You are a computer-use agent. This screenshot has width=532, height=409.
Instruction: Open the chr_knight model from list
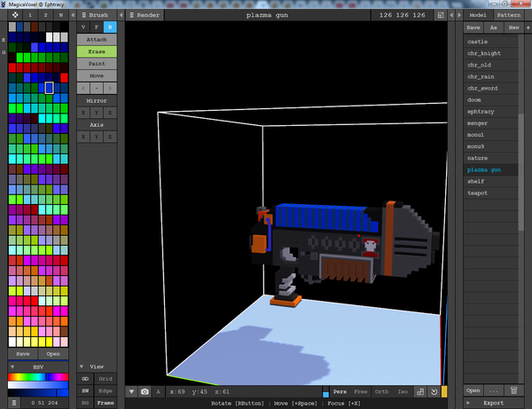point(484,53)
